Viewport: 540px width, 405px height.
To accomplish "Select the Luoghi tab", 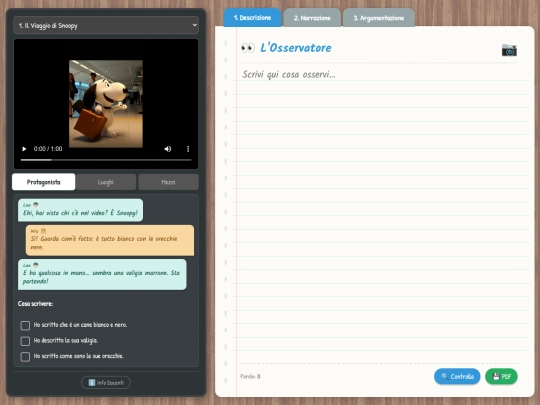I will point(106,182).
